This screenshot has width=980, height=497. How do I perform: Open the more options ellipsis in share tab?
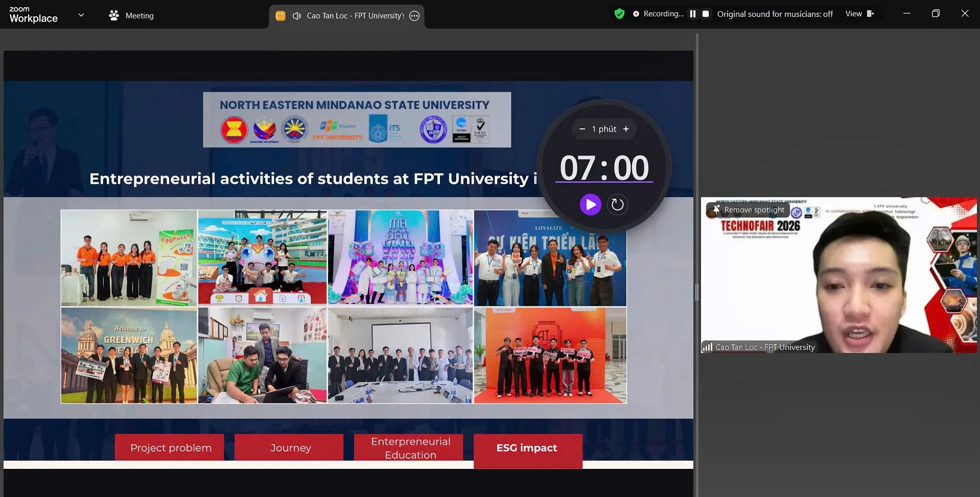(x=414, y=16)
